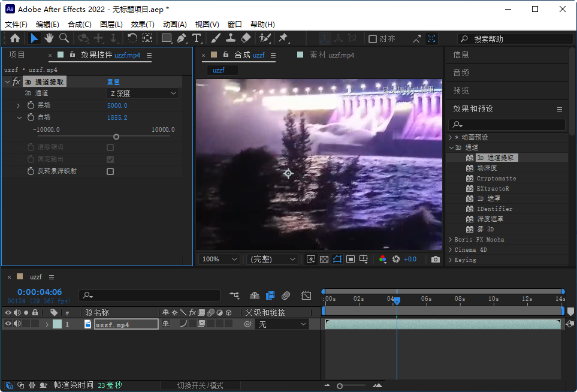Open the Z 深度 channel dropdown
This screenshot has width=577, height=392.
point(143,94)
